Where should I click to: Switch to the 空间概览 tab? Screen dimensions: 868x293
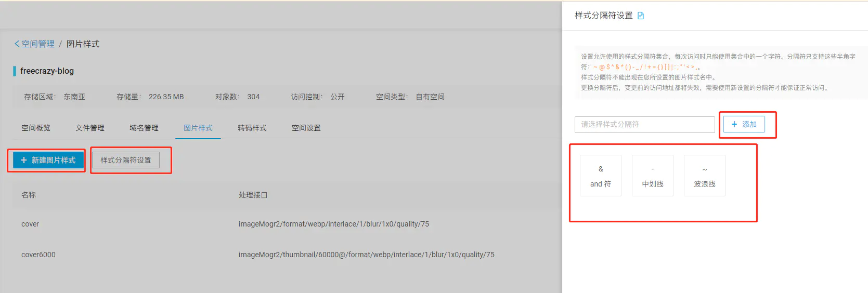[36, 128]
